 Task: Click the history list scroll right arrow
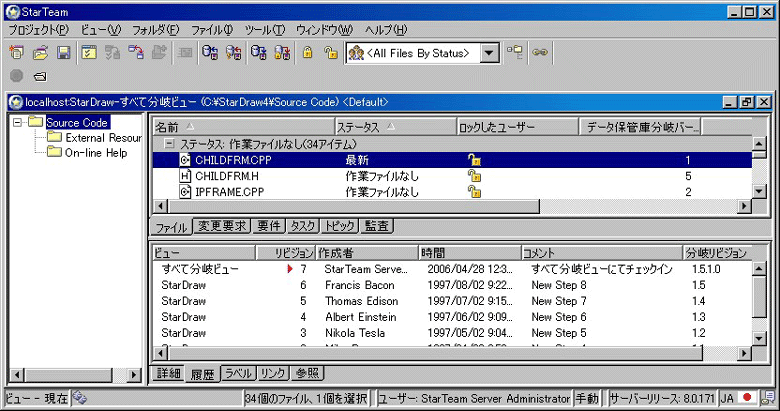click(744, 353)
